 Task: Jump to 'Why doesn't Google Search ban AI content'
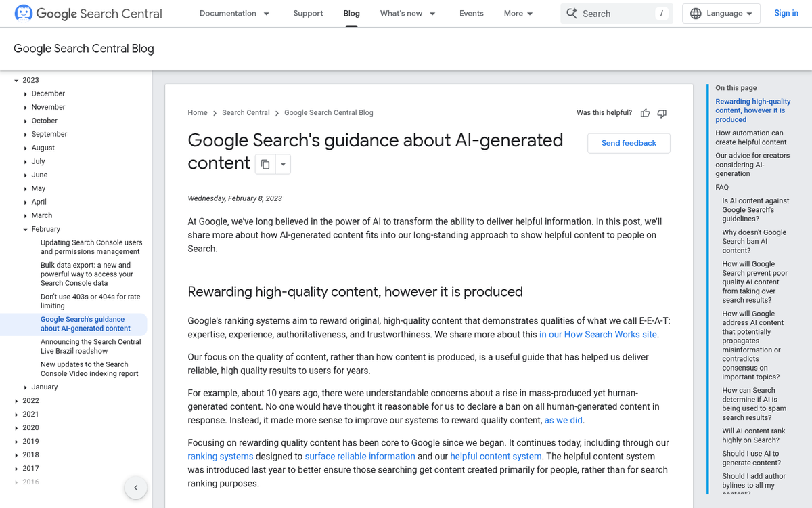click(x=754, y=241)
